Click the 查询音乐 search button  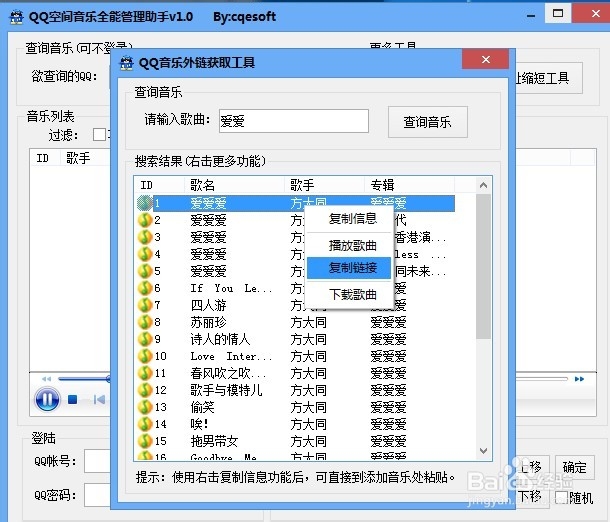tap(428, 122)
